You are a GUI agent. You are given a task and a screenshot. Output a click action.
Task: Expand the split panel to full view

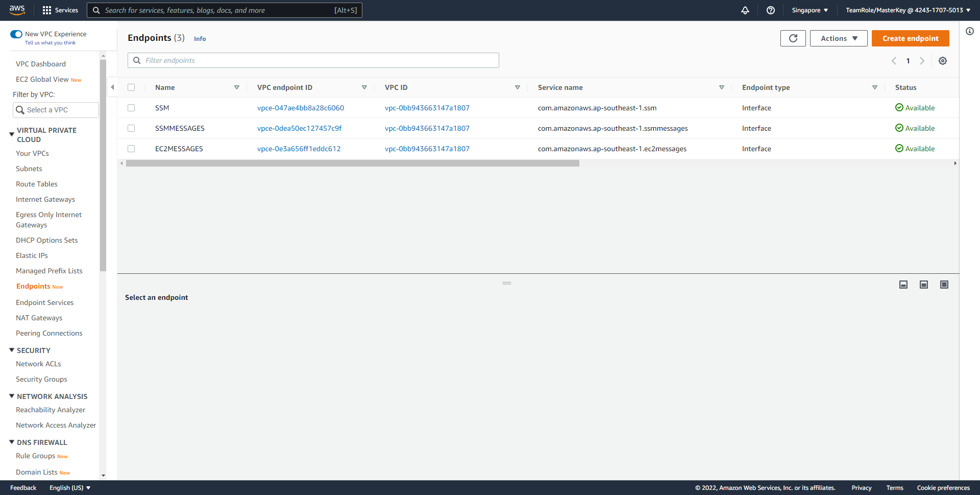click(x=944, y=285)
